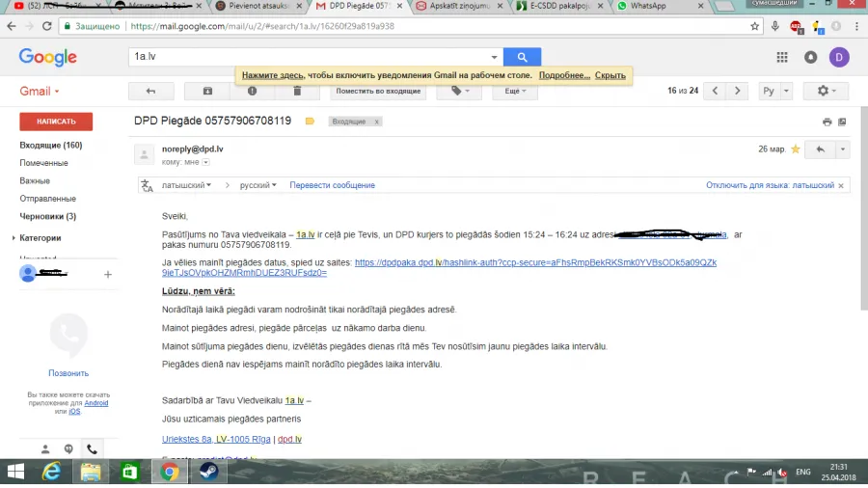
Task: Open the Android app download link
Action: (96, 403)
